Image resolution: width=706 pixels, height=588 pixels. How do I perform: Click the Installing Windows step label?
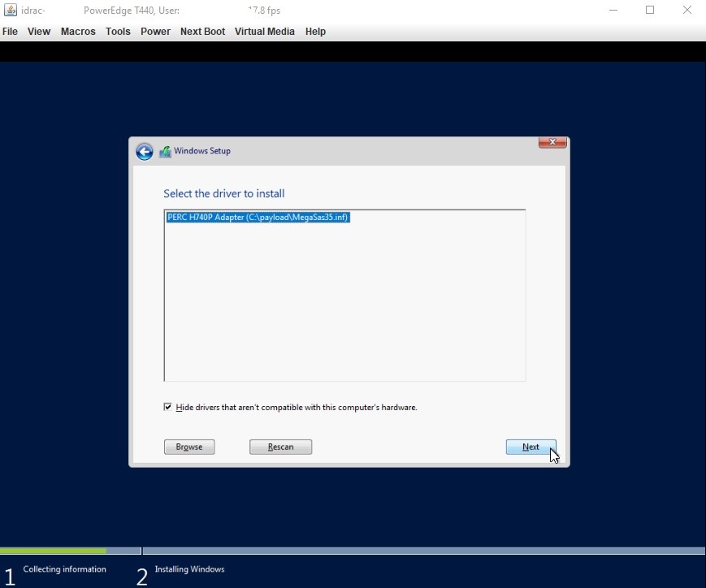[x=189, y=569]
